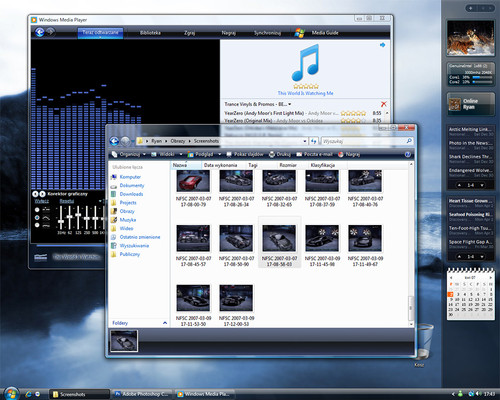Open equalizer preset dropdown arrow
Image resolution: width=500 pixels, height=400 pixels.
pos(100,201)
